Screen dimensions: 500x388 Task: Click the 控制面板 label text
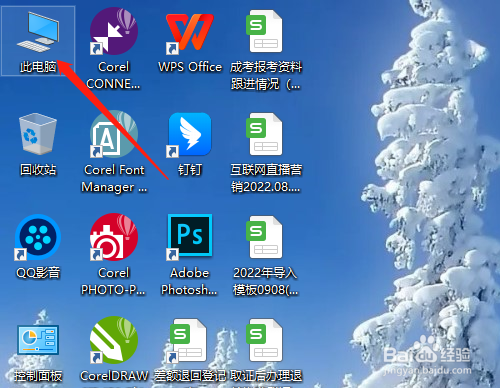click(x=38, y=376)
